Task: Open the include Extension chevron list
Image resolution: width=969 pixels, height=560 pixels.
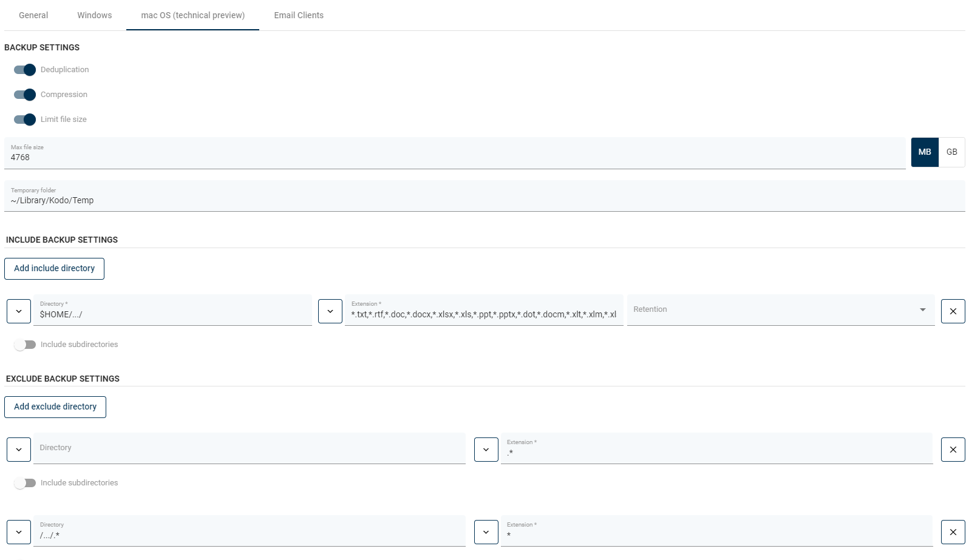Action: (330, 311)
